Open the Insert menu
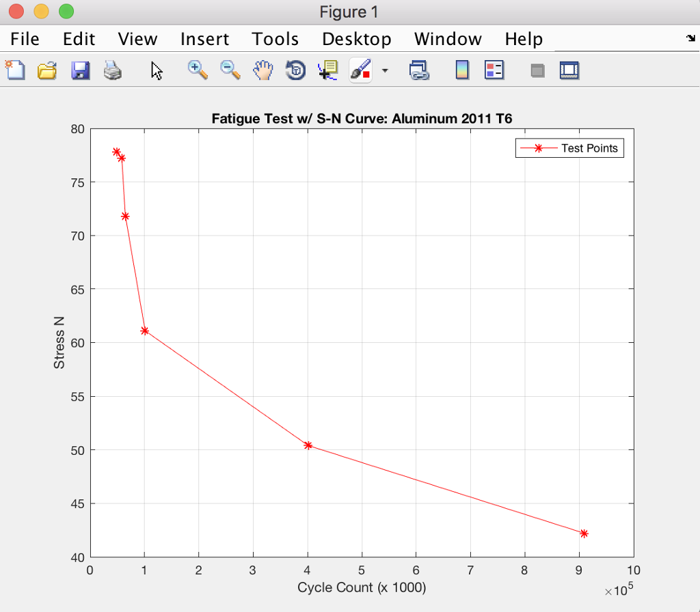The image size is (700, 612). 204,39
